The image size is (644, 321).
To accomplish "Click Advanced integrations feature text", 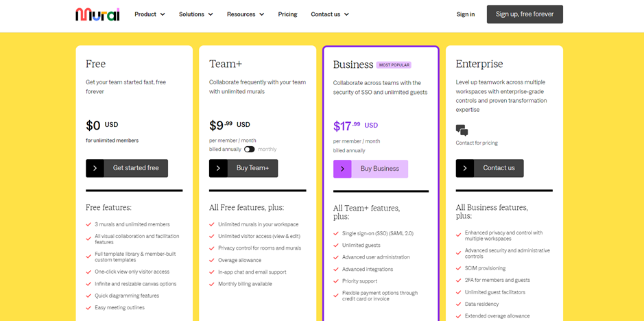I will (x=368, y=269).
